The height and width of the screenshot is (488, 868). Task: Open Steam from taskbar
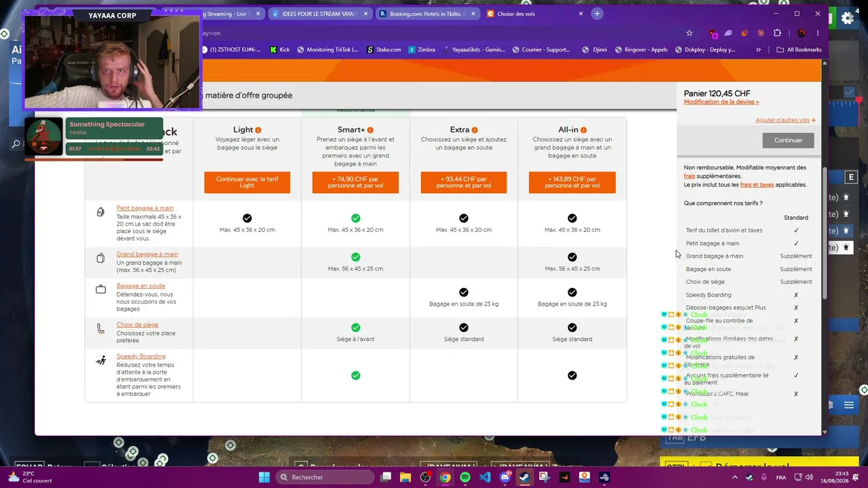(x=524, y=477)
